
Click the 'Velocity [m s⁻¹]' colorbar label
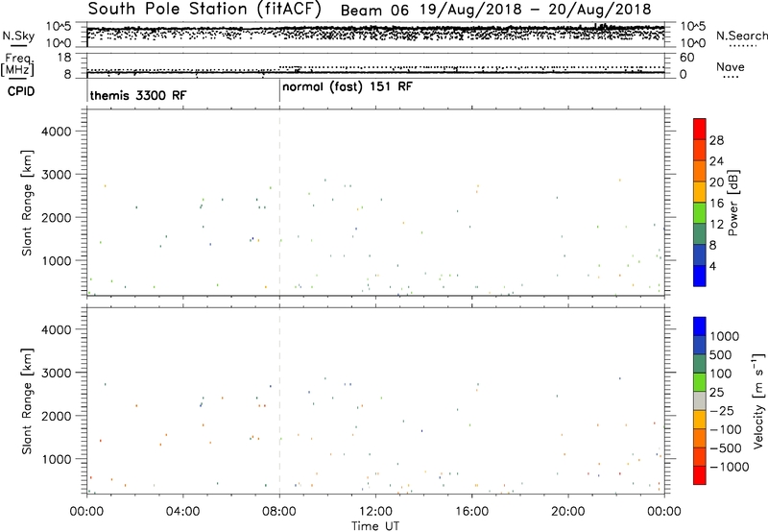click(757, 400)
